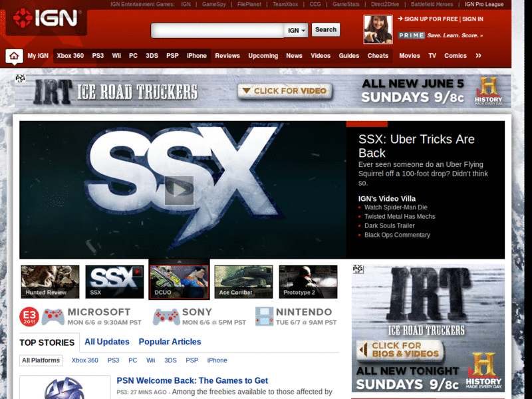The width and height of the screenshot is (532, 399).
Task: Click SSX: Uber Tricks Are Back headline
Action: pos(417,146)
